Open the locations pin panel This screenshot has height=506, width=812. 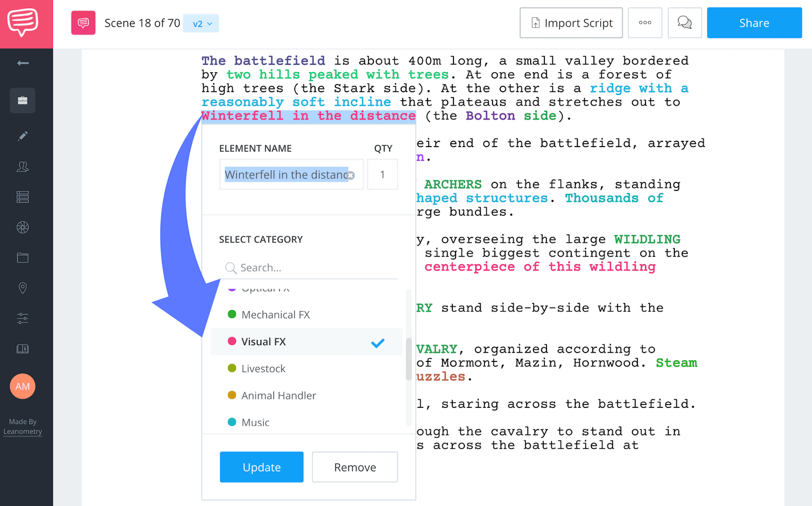point(22,288)
